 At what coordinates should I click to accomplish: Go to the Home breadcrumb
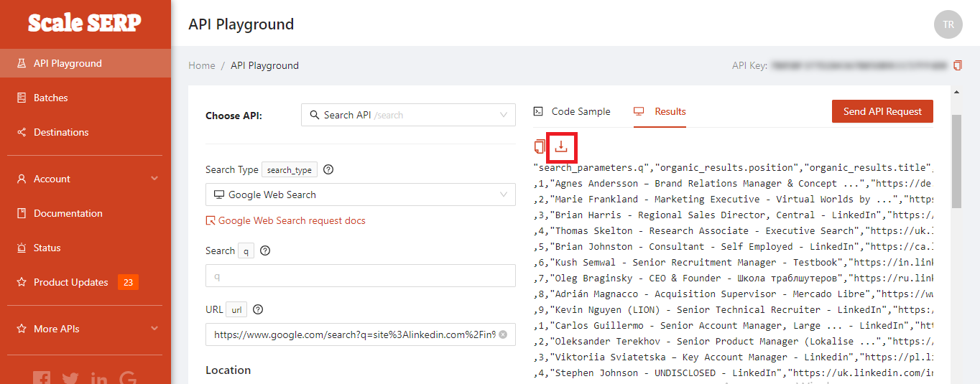click(x=202, y=65)
